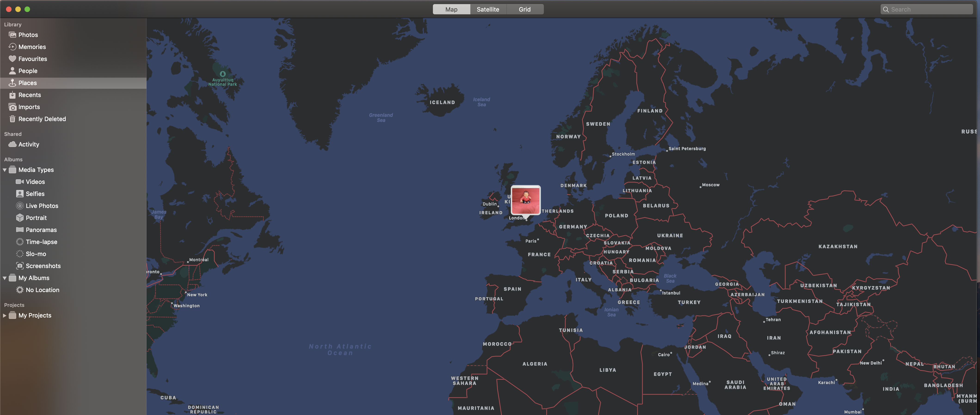Switch to the Satellite view tab

click(488, 9)
